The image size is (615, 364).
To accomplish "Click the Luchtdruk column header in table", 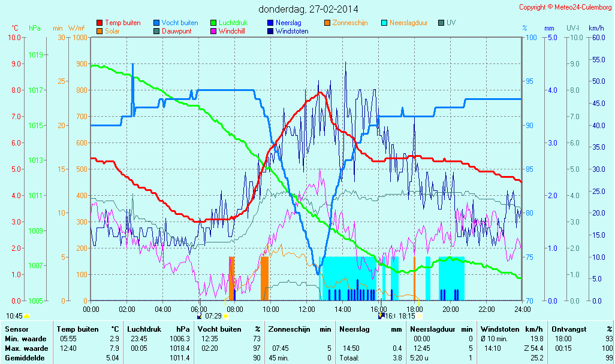I will tap(144, 329).
